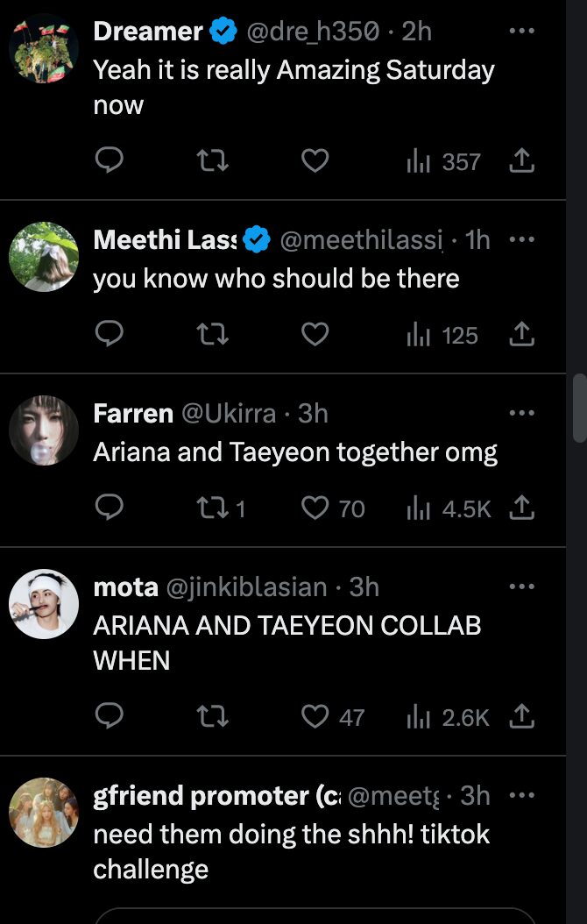Open more options on Dreamer's tweet
The image size is (587, 924).
pos(521,31)
